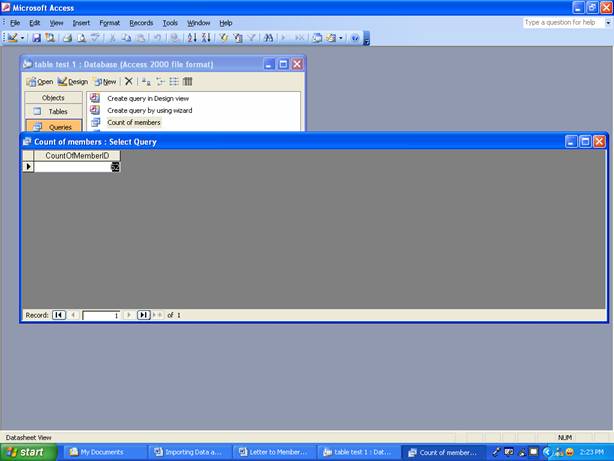Sort descending with the Z-A icon
Viewport: 614px width, 461px height.
point(206,38)
